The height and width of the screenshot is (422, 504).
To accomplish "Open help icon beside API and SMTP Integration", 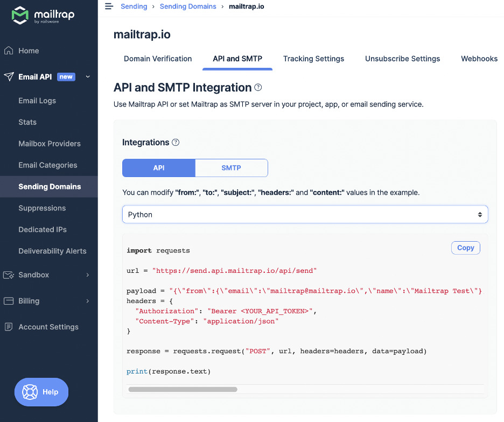I will click(x=258, y=88).
